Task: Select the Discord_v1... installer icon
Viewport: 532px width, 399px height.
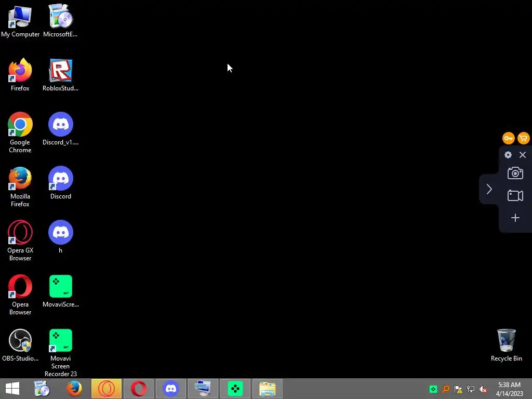Action: (x=60, y=129)
